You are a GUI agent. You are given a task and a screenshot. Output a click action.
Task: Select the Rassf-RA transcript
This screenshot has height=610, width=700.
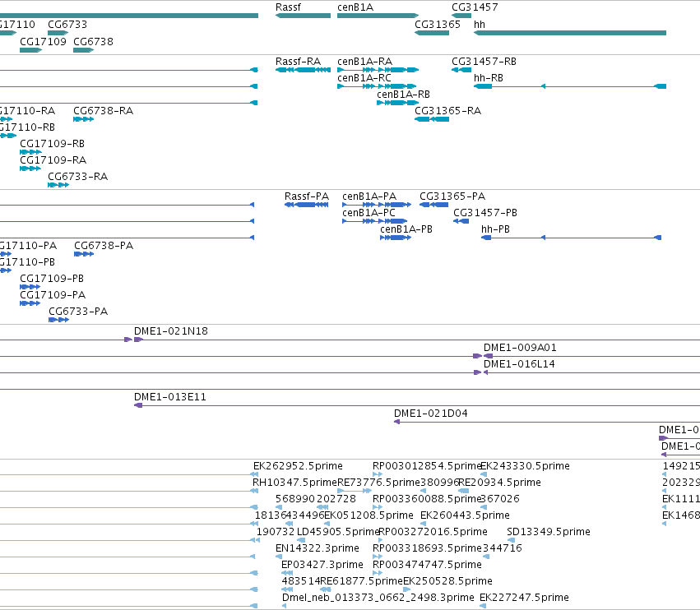(304, 70)
